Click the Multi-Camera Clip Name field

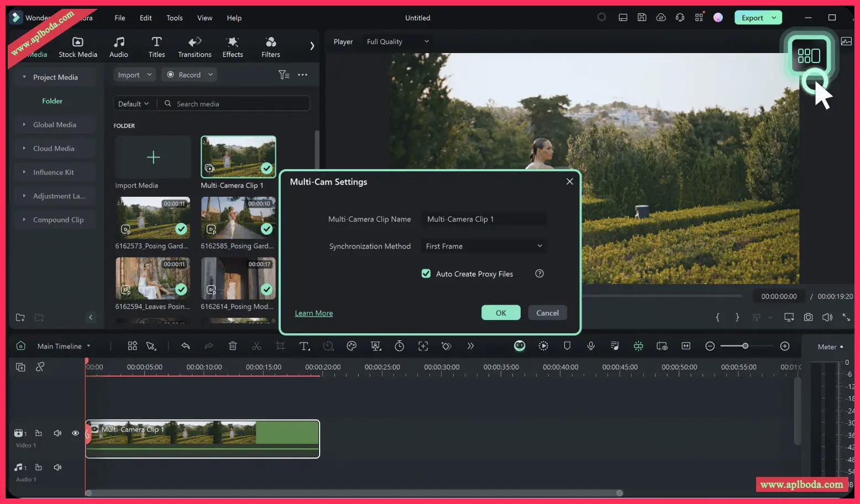484,219
